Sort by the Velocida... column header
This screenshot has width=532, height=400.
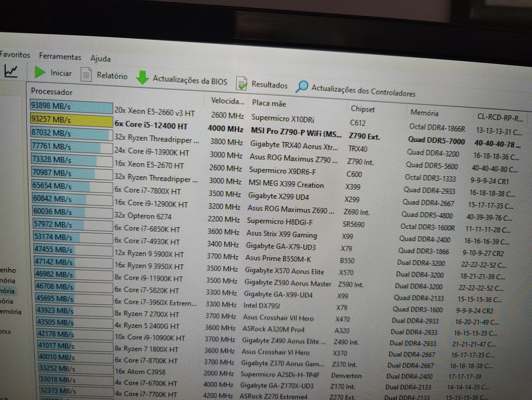tap(227, 101)
